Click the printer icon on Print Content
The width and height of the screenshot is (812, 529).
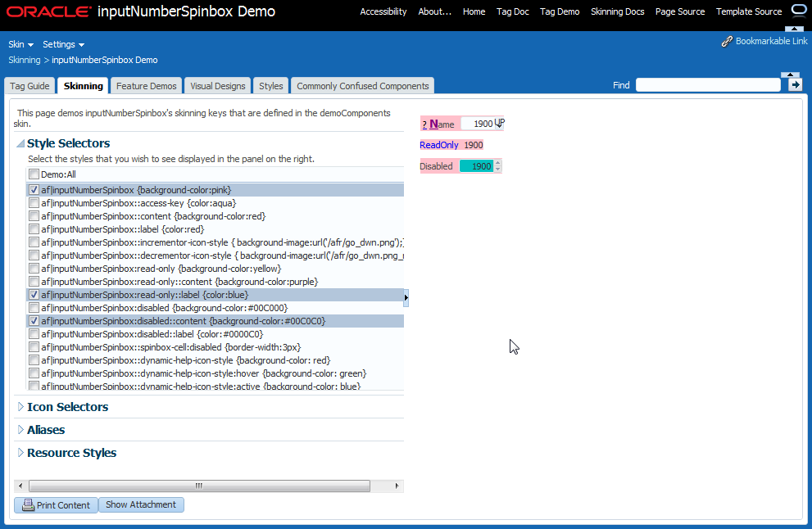pos(29,504)
